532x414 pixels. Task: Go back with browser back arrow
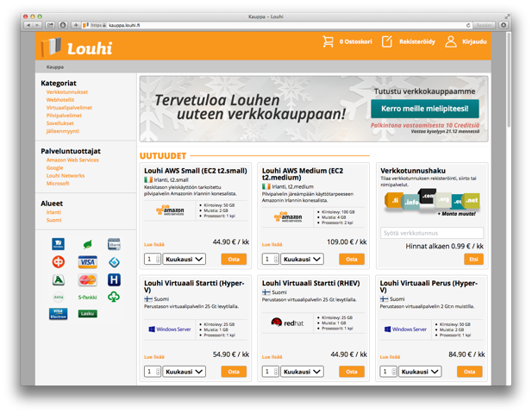point(28,25)
